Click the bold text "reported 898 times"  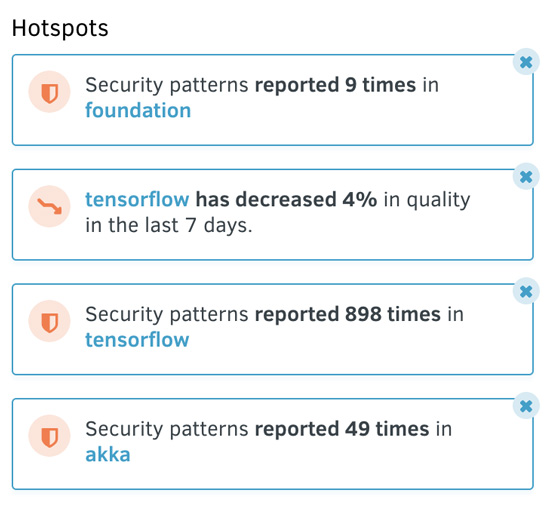click(x=348, y=314)
